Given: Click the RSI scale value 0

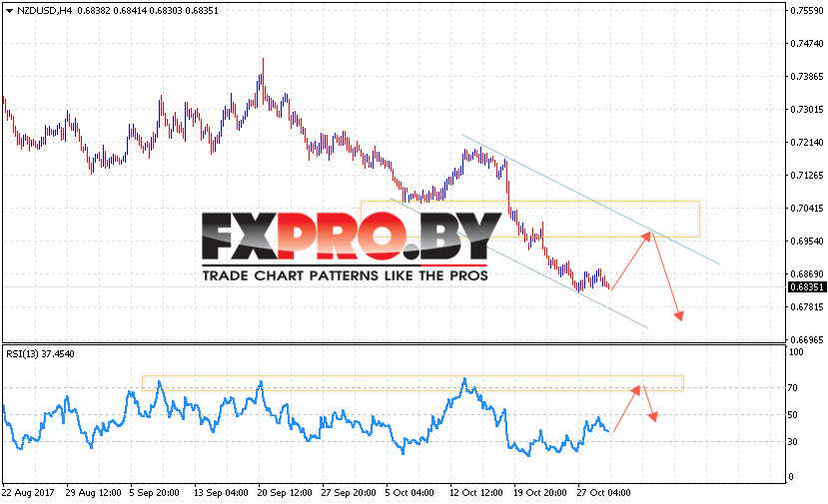Looking at the screenshot, I should pos(790,477).
